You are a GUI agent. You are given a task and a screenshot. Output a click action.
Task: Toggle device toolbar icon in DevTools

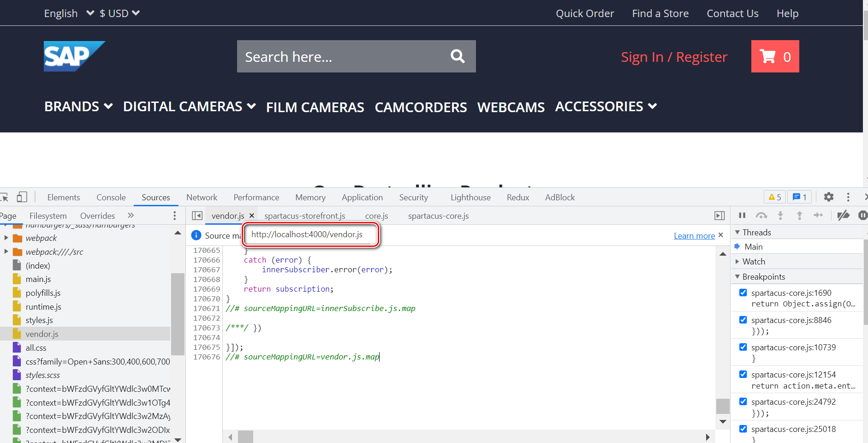click(x=22, y=197)
